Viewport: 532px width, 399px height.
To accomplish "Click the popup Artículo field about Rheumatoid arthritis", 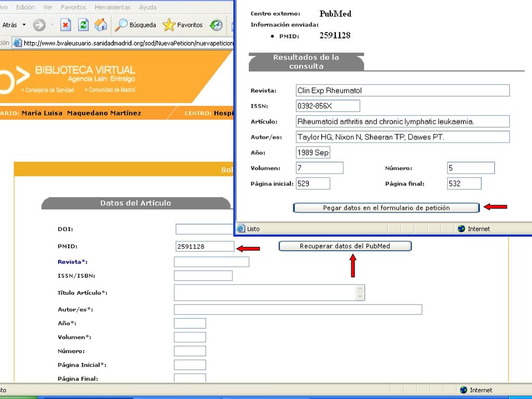I will [403, 122].
